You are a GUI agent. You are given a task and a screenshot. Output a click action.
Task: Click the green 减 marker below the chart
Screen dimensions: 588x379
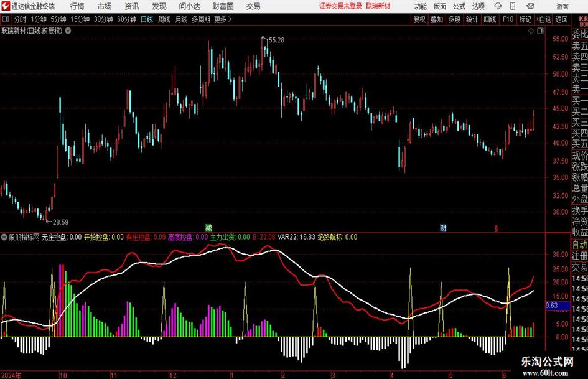click(209, 227)
